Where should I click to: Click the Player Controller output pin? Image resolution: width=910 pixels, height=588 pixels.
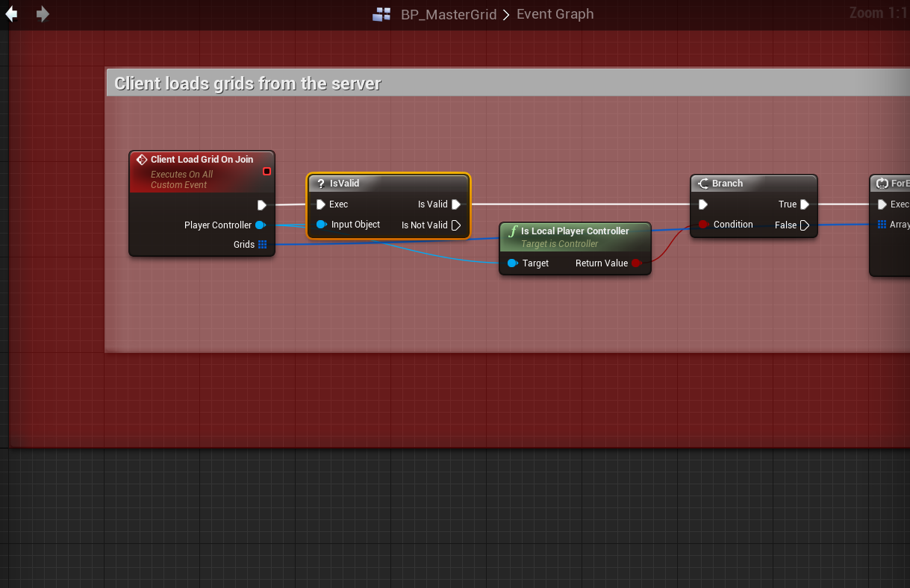pyautogui.click(x=261, y=225)
